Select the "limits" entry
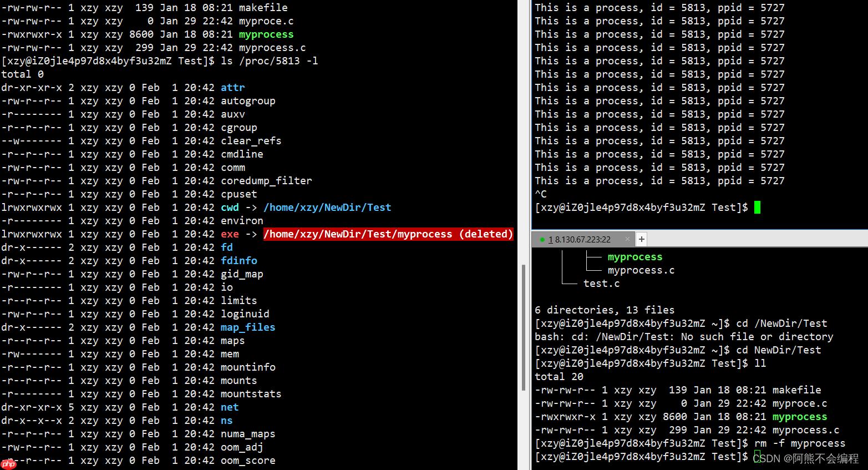This screenshot has height=470, width=868. point(239,301)
